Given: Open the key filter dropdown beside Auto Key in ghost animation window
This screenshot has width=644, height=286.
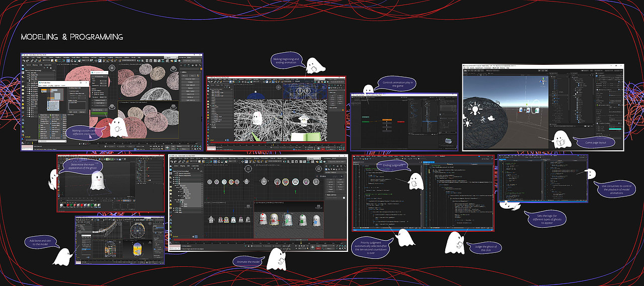Looking at the screenshot, I should (328, 246).
